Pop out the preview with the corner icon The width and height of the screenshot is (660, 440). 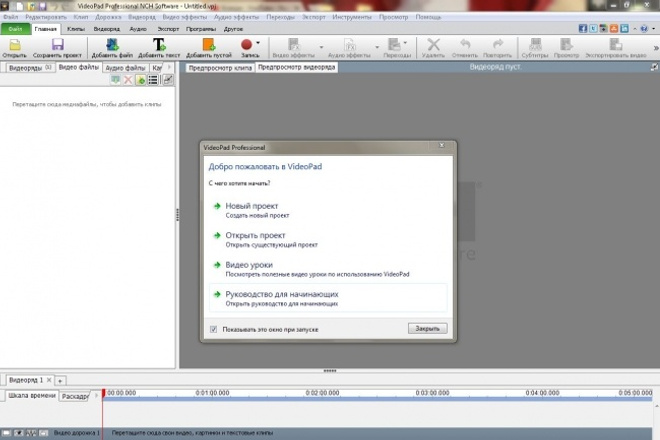(x=654, y=67)
